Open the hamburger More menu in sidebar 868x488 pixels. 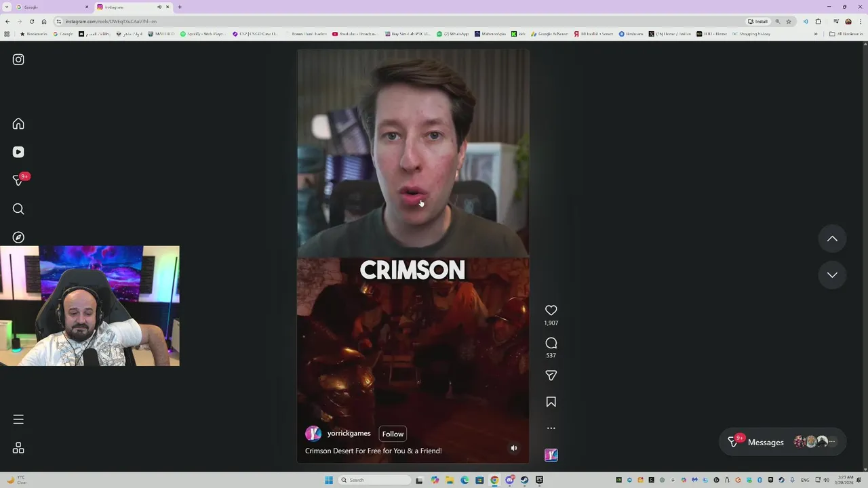18,420
